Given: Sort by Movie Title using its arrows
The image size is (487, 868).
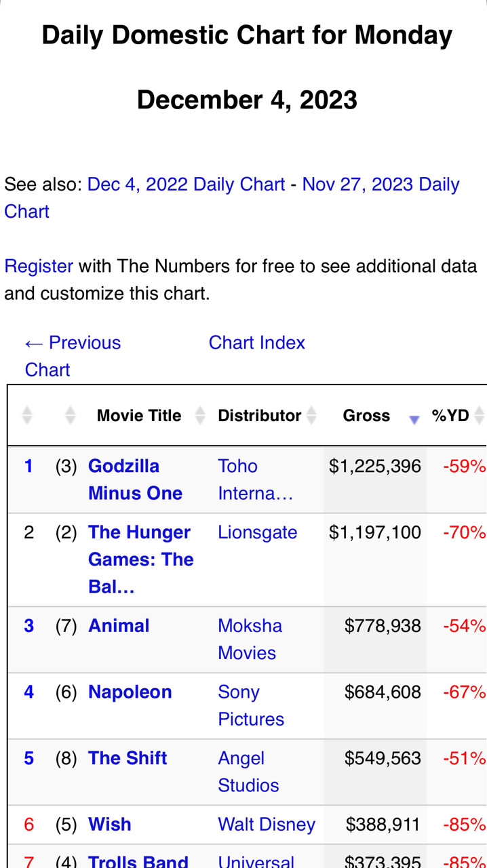Looking at the screenshot, I should click(200, 416).
